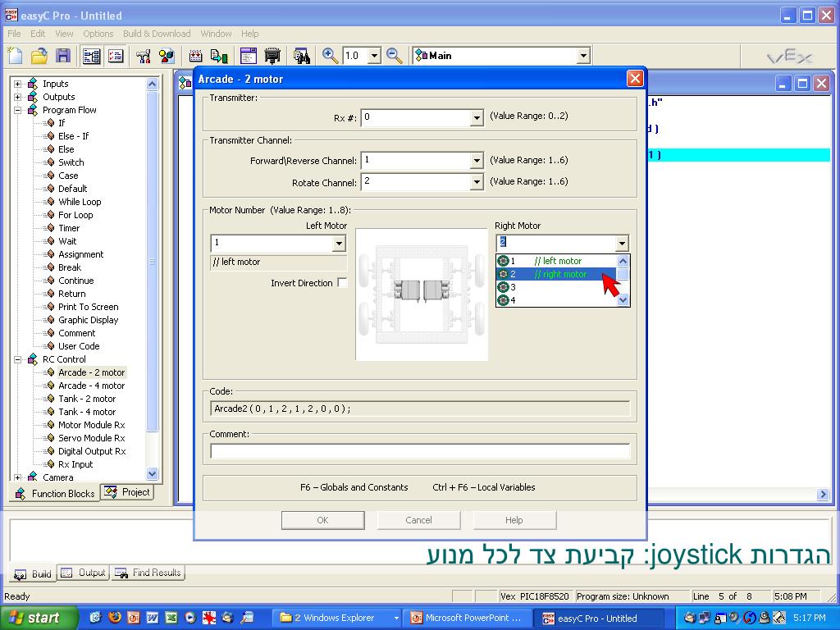Open a project with the folder icon
840x630 pixels.
tap(39, 56)
